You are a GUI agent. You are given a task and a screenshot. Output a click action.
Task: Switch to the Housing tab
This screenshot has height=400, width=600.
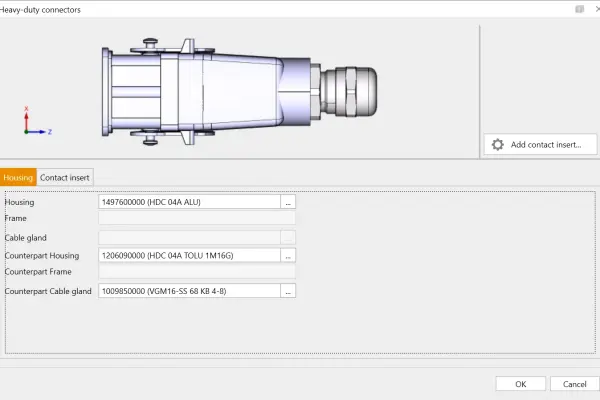pyautogui.click(x=18, y=177)
